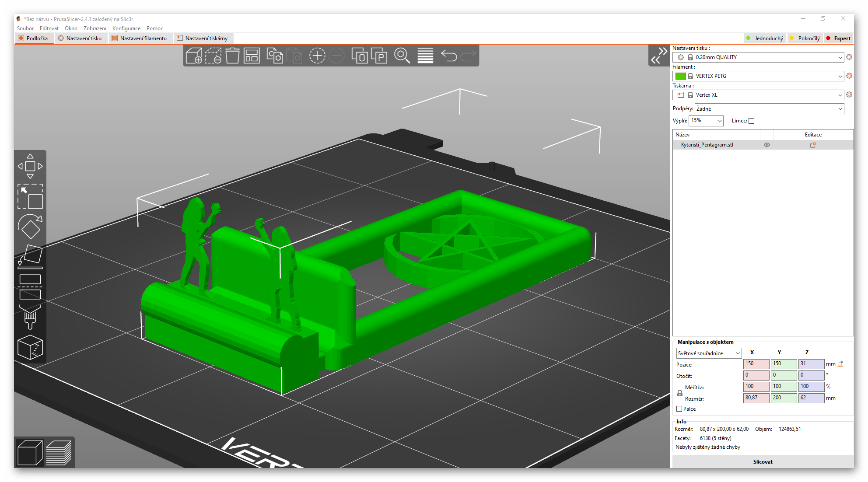
Task: Add an instance with the plus icon
Action: [317, 56]
